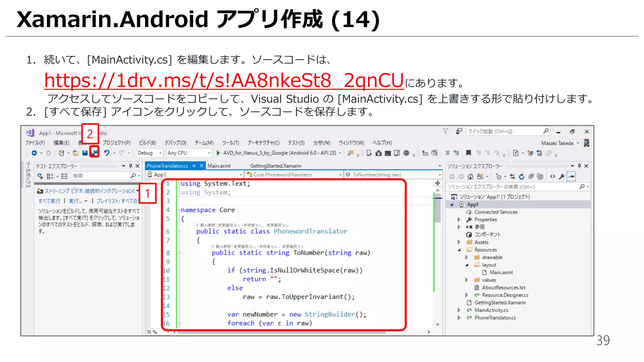Click the Refresh icon in Solution Explorer
Screen dimensions: 644x362
pyautogui.click(x=522, y=177)
